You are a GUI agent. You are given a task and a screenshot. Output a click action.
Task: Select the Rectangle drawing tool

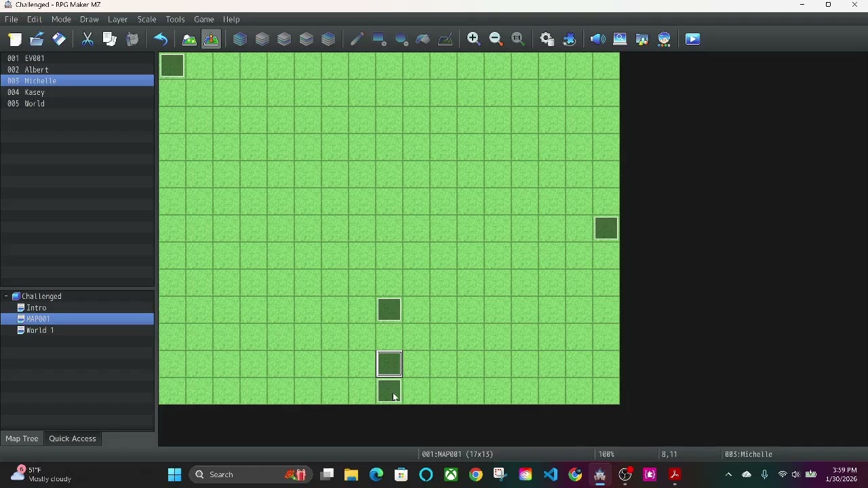pos(379,39)
